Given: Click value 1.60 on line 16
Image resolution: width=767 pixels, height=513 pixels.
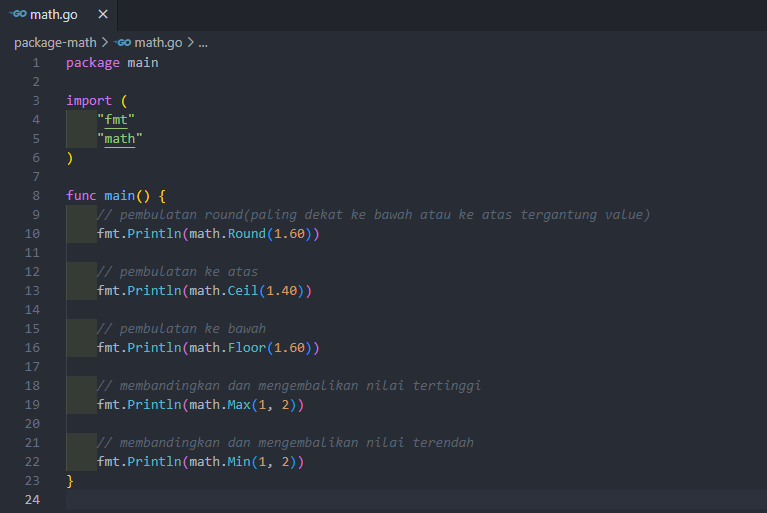Looking at the screenshot, I should pos(289,348).
